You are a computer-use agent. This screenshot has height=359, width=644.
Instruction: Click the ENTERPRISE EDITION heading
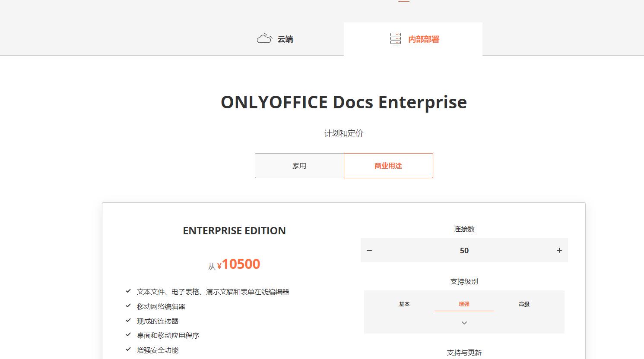pos(235,230)
